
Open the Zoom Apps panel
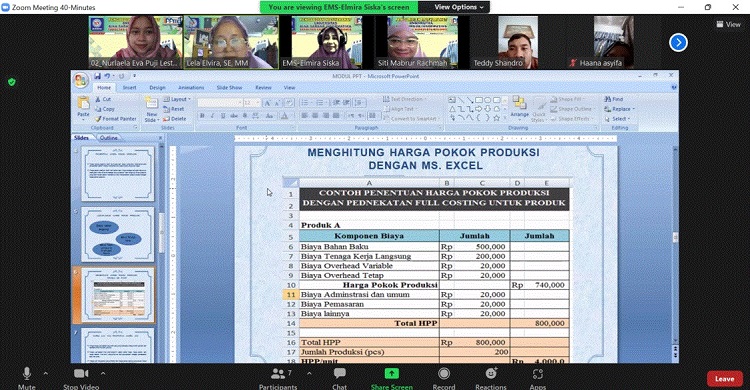pyautogui.click(x=538, y=378)
